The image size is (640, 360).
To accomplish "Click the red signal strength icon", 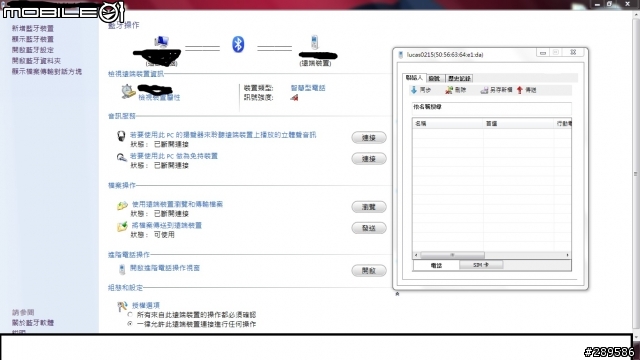I will [294, 98].
